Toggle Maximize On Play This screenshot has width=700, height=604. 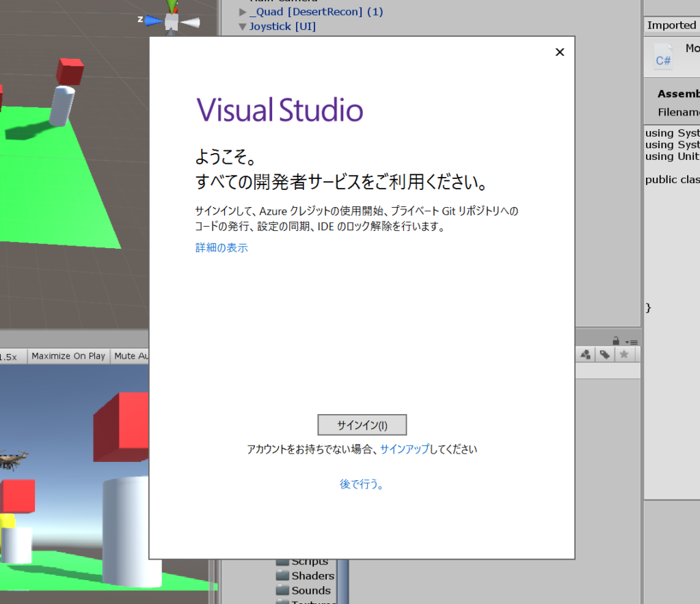pyautogui.click(x=68, y=356)
